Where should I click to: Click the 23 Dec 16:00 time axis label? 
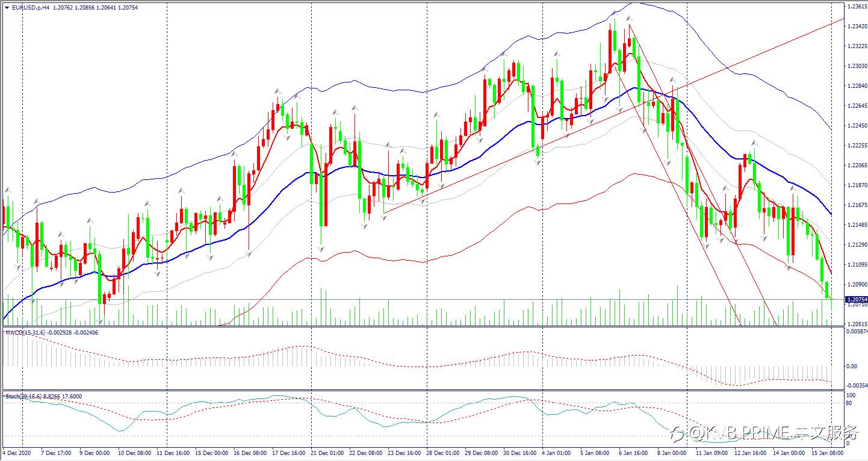coord(405,453)
